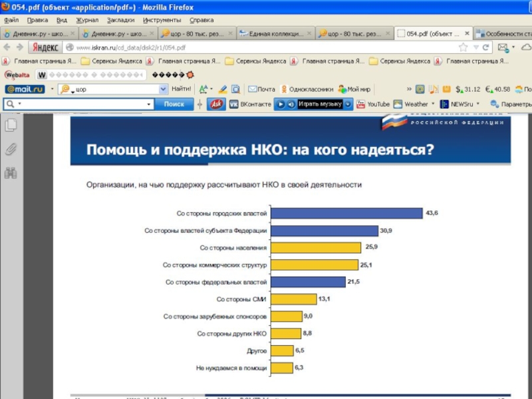The image size is (532, 399).
Task: Open the Справка menu
Action: click(x=201, y=20)
